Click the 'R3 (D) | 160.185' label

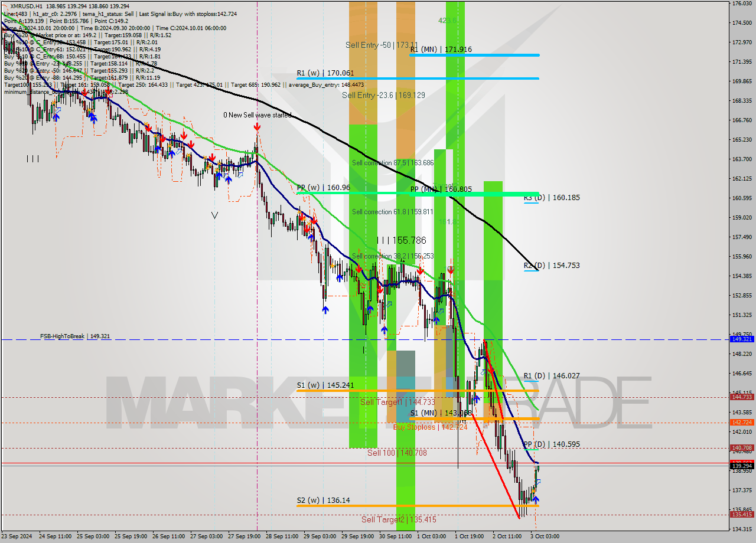click(552, 198)
